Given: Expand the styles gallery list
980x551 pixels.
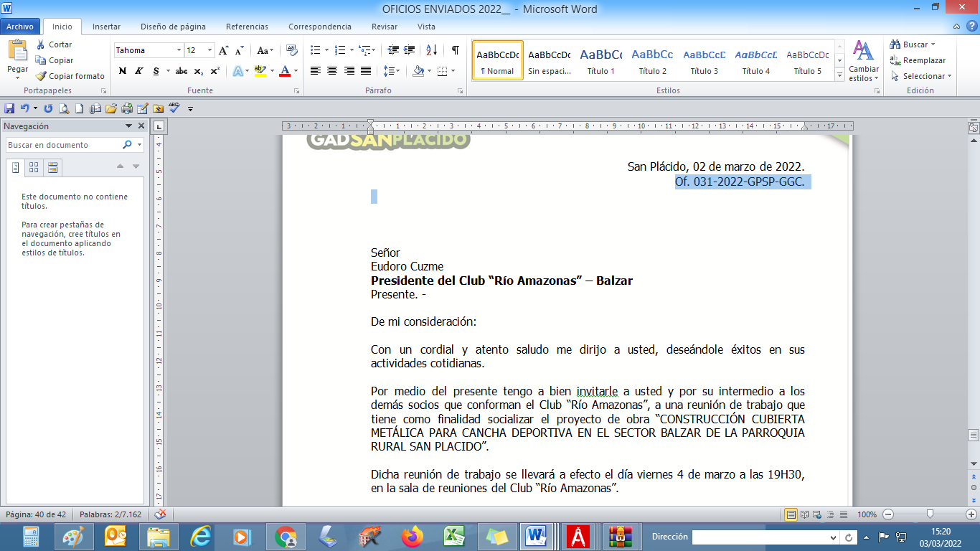Looking at the screenshot, I should click(x=840, y=75).
